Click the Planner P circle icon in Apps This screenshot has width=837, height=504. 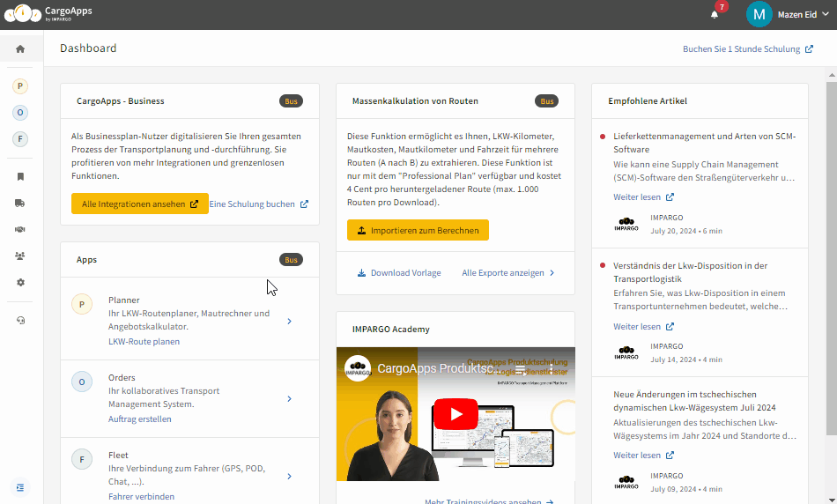[82, 304]
